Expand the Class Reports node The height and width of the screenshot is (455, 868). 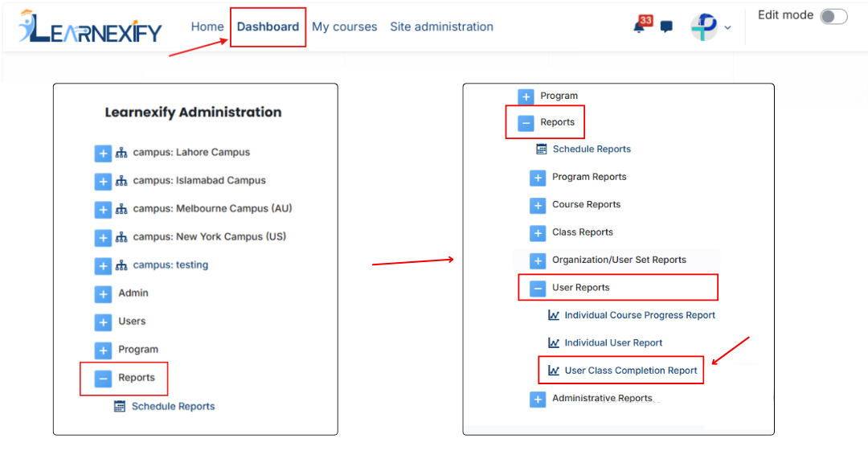[x=538, y=233]
